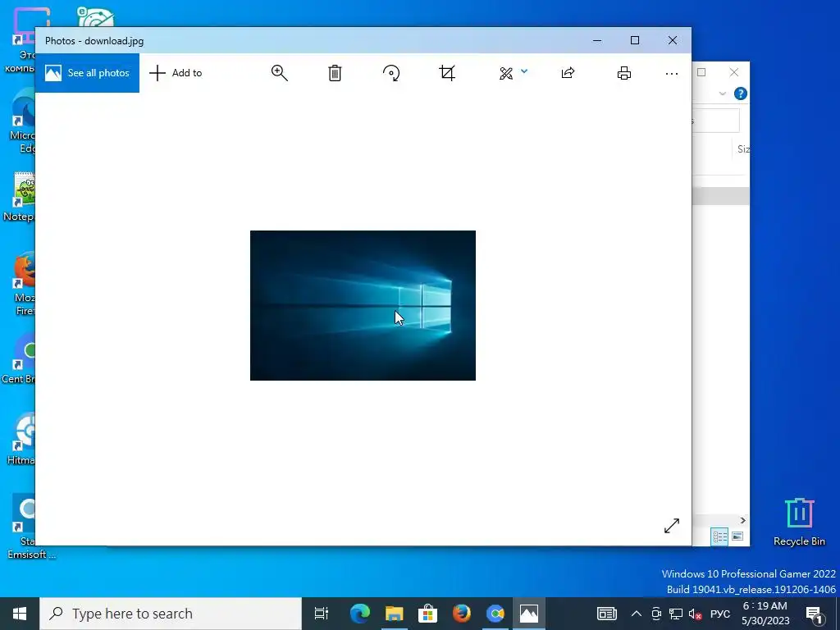Screen dimensions: 840x630
Task: Launch Firefox from the taskbar
Action: click(x=461, y=614)
